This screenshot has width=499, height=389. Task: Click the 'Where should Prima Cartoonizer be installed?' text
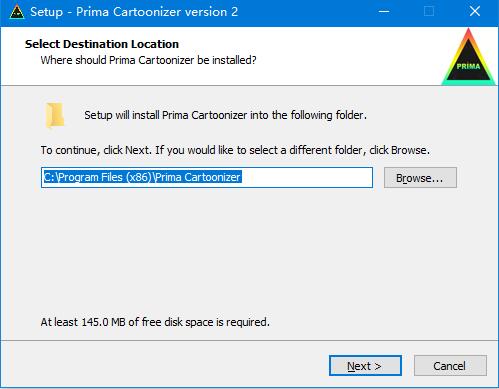pos(149,60)
